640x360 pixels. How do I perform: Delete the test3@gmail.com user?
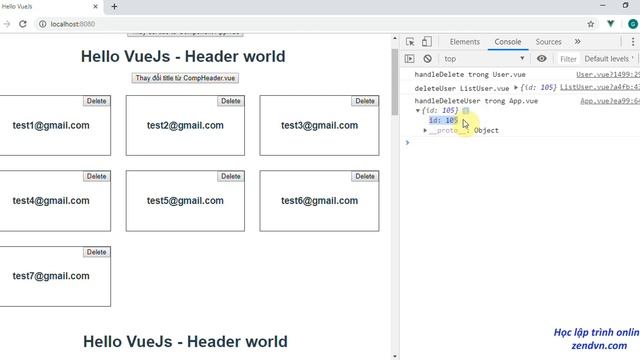click(x=365, y=101)
